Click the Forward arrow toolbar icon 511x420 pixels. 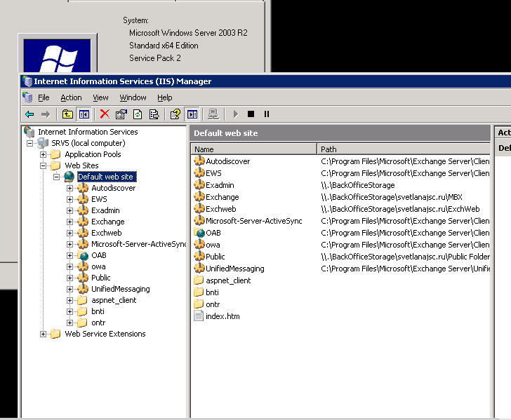tap(46, 114)
